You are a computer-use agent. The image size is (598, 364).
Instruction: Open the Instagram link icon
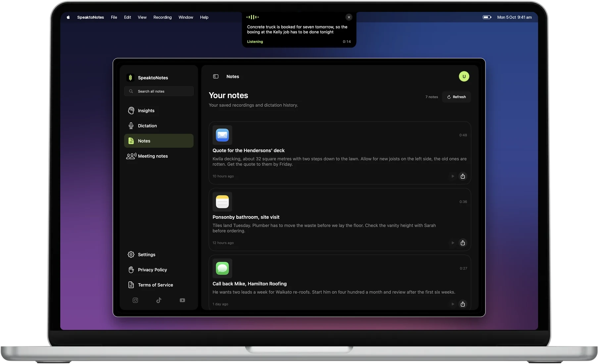(135, 300)
